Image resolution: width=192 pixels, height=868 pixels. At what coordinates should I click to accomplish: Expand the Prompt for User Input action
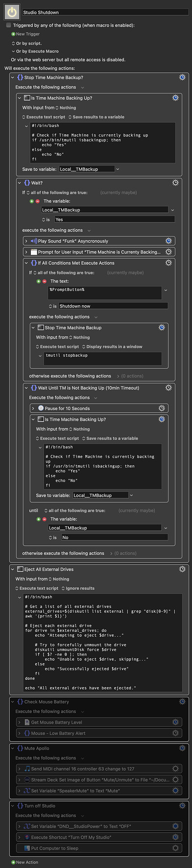26,252
